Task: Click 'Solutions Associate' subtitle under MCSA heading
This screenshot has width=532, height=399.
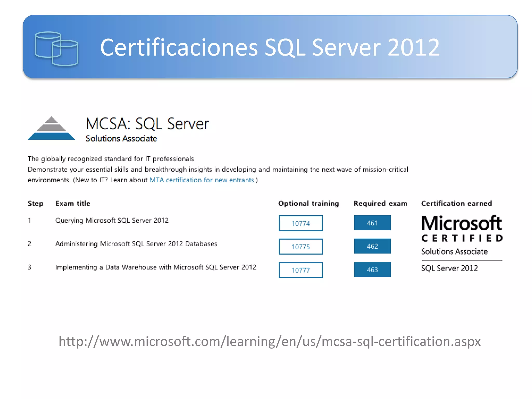Action: pyautogui.click(x=121, y=138)
